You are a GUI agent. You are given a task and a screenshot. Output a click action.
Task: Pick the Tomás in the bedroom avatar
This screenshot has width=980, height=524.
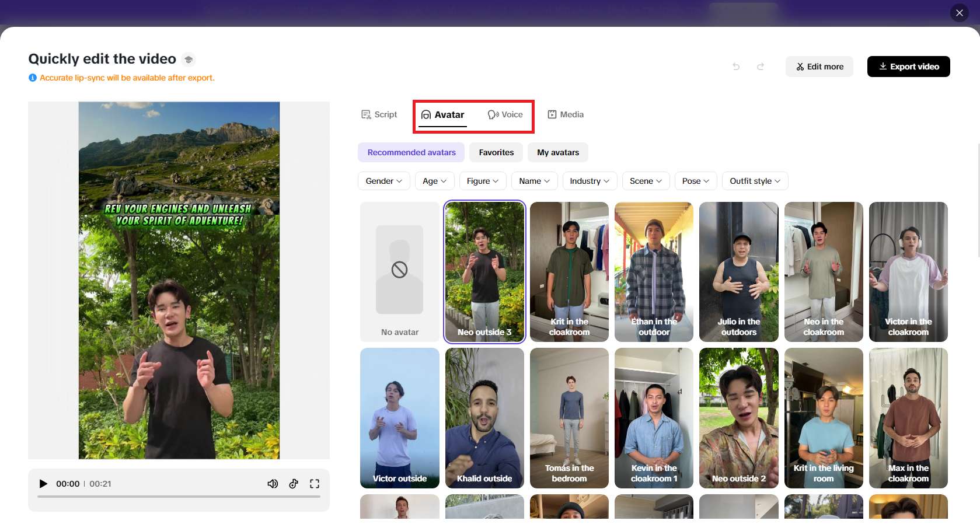click(569, 418)
